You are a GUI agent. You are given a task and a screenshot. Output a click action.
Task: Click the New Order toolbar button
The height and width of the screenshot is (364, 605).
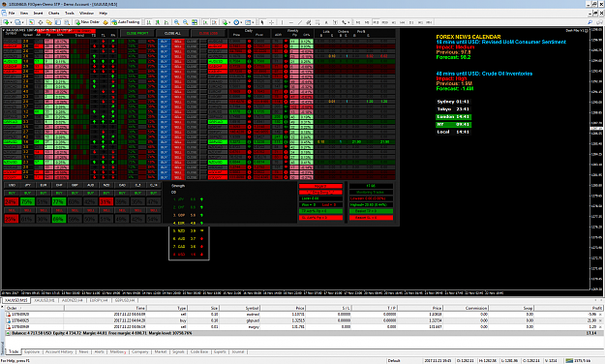(x=87, y=22)
